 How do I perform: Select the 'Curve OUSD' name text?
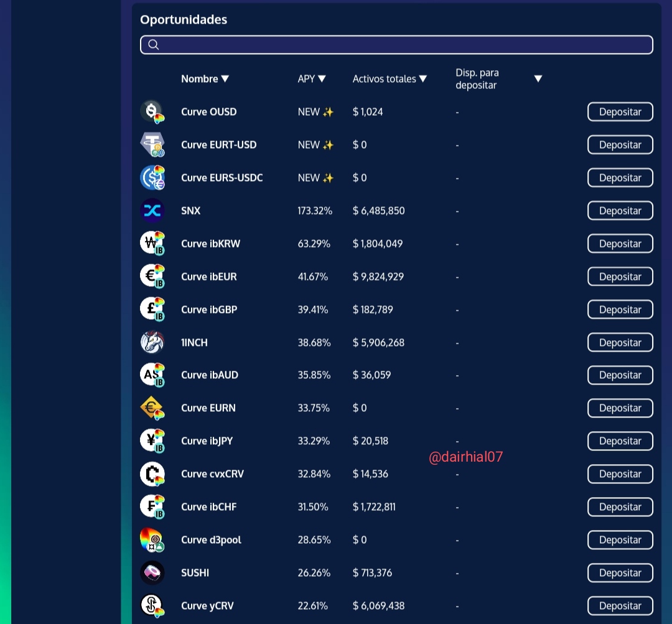tap(208, 112)
